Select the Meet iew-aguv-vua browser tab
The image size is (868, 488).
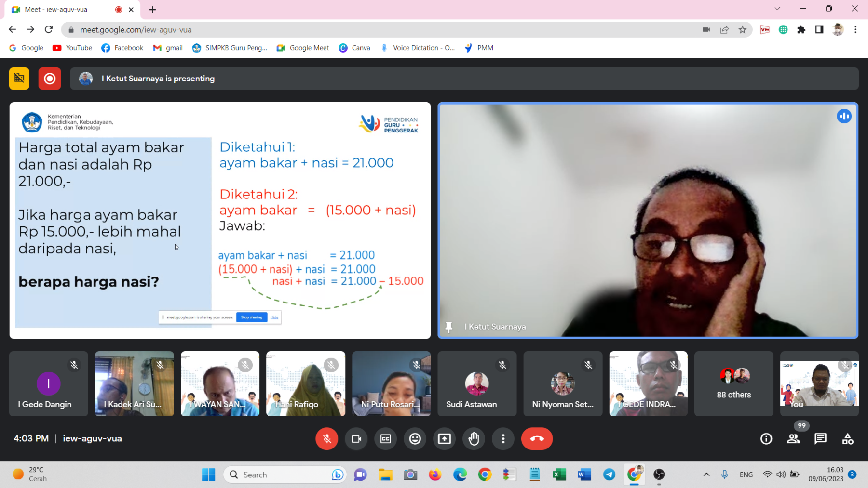click(63, 10)
